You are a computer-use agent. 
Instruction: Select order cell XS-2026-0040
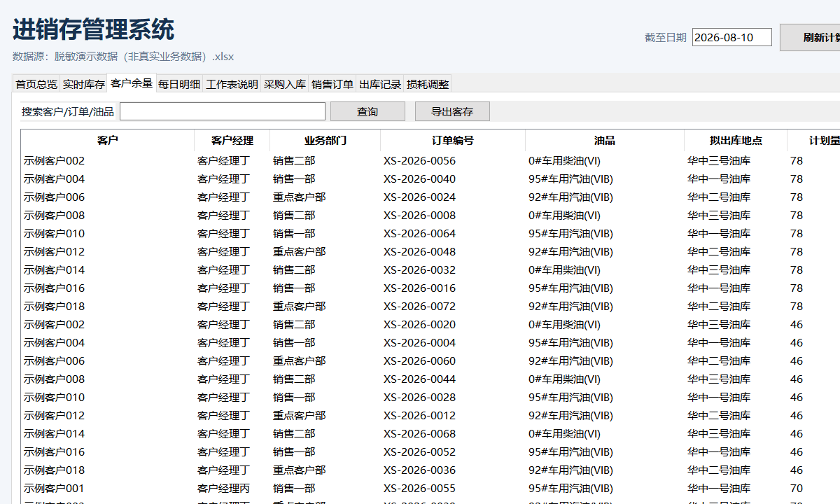pos(419,178)
